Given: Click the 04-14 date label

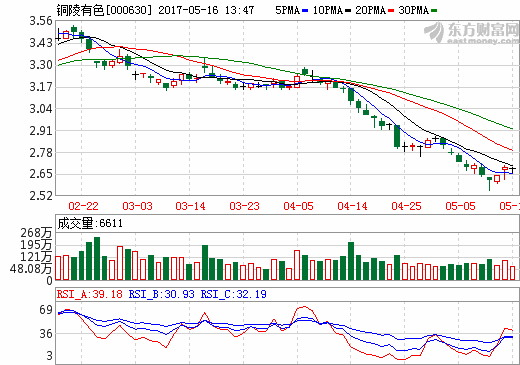Looking at the screenshot, I should pos(352,206).
